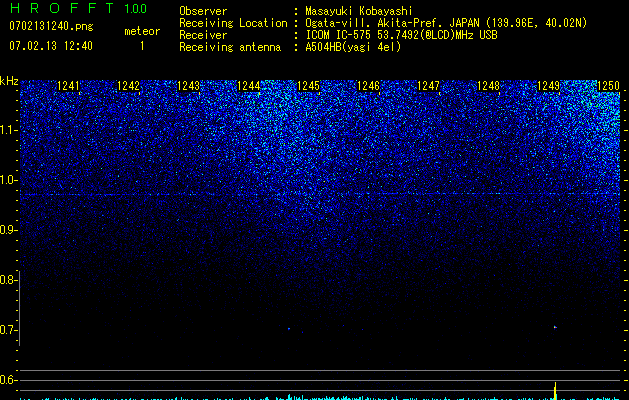Image resolution: width=629 pixels, height=400 pixels.
Task: Click the date stamp 07.02.13 12:40
Action: [x=51, y=46]
